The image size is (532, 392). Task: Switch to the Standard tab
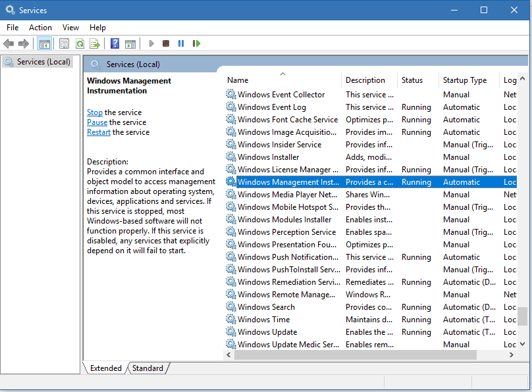click(x=147, y=368)
